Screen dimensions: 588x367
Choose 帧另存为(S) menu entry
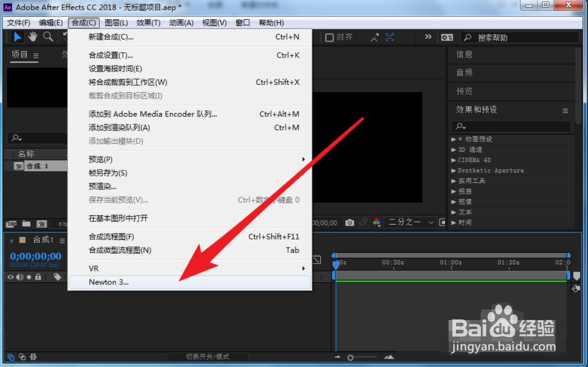(x=191, y=173)
